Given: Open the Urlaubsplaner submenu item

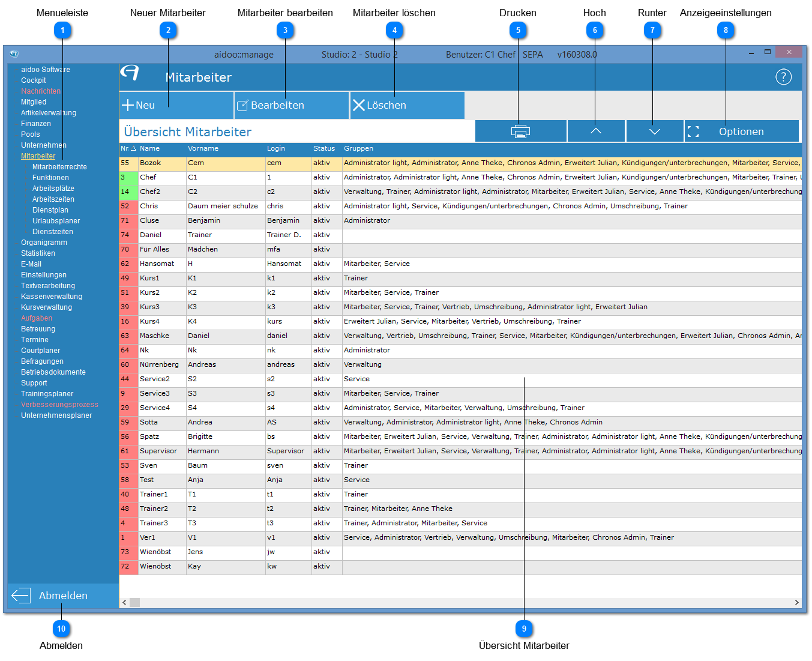Looking at the screenshot, I should pos(56,221).
